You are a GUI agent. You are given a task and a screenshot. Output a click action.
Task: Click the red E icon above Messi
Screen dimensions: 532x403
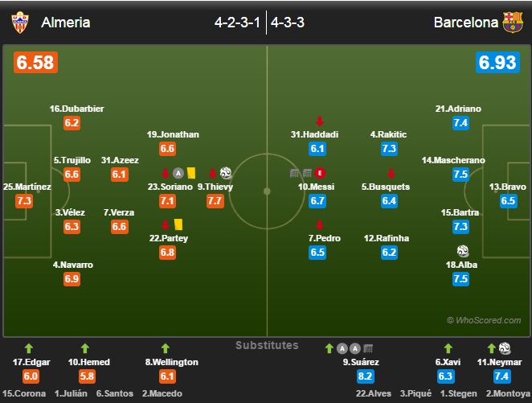pyautogui.click(x=320, y=173)
